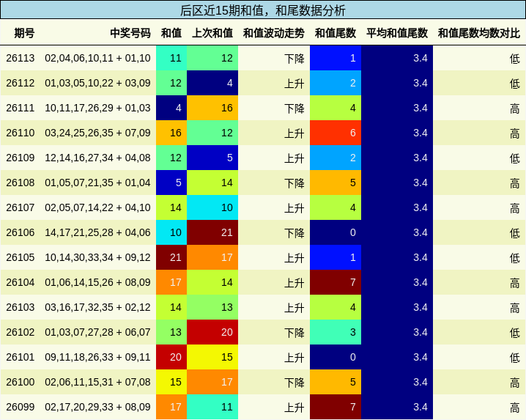
Task: Click the red 和值尾数 cell 6 in row 26110
Action: pyautogui.click(x=336, y=133)
